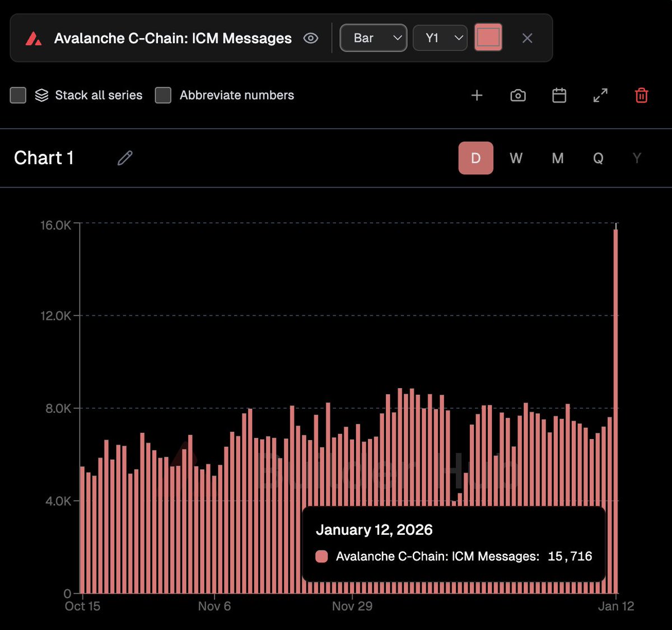Open the Bar chart type dropdown

(374, 38)
